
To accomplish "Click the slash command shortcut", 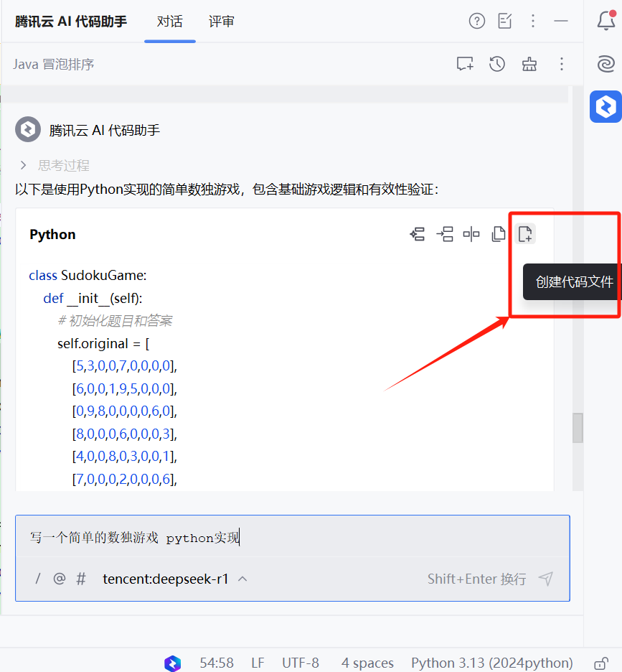I will (x=38, y=579).
